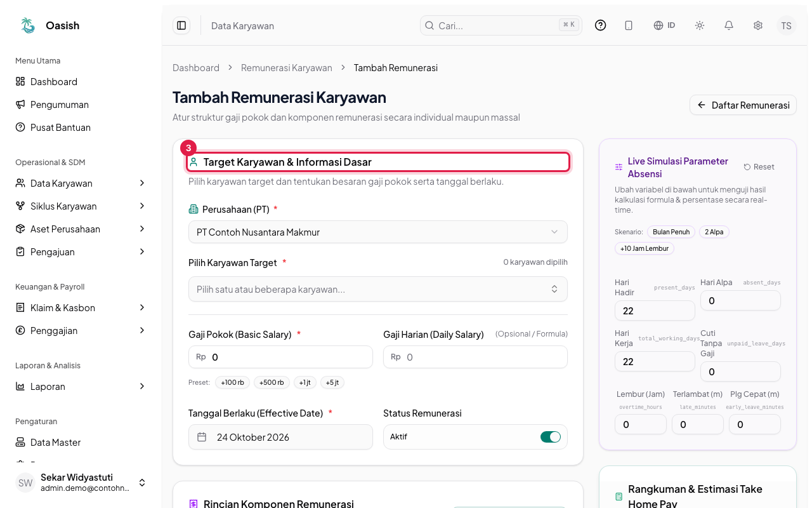Open Pengumuman in the sidebar menu

click(x=81, y=104)
